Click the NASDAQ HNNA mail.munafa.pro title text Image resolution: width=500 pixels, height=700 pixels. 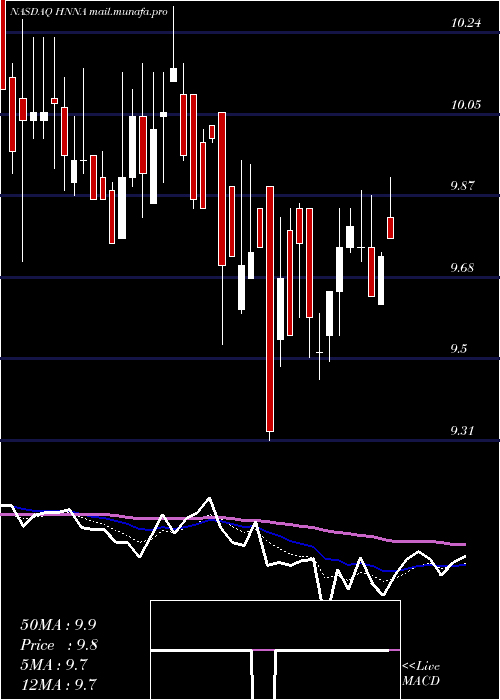tap(89, 12)
